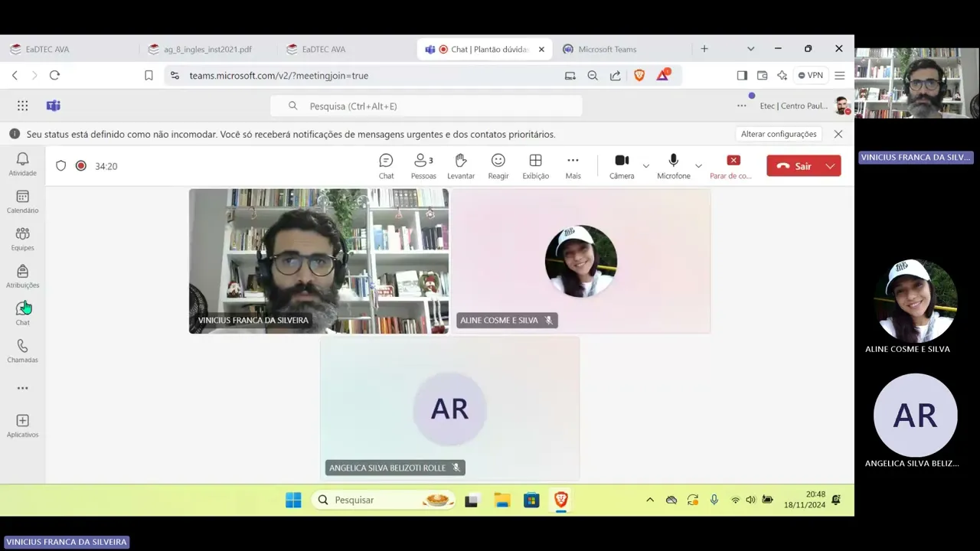Open the Brave Wallet icon
This screenshot has height=551, width=980.
[x=762, y=75]
